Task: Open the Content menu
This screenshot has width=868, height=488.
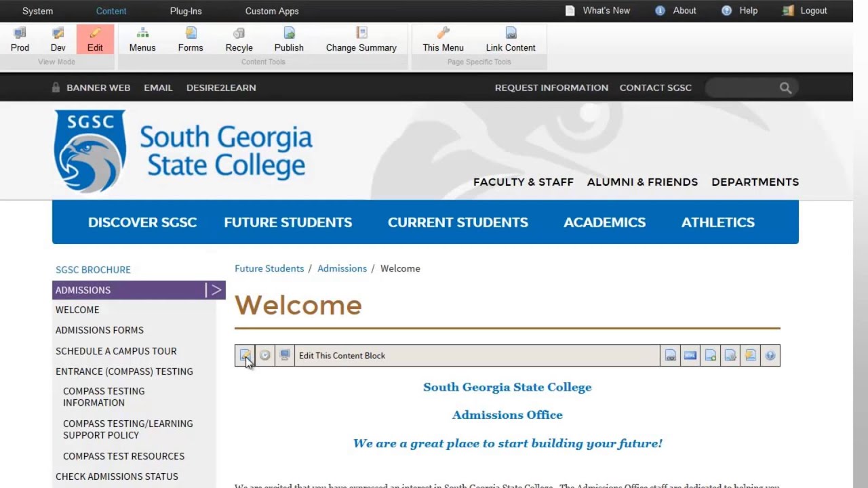Action: [111, 11]
